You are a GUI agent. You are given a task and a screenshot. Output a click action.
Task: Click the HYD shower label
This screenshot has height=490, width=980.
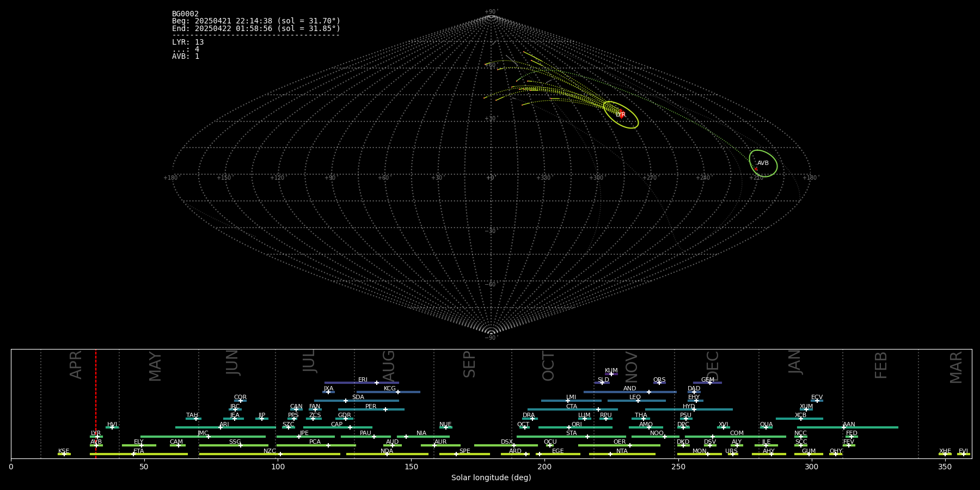[689, 407]
